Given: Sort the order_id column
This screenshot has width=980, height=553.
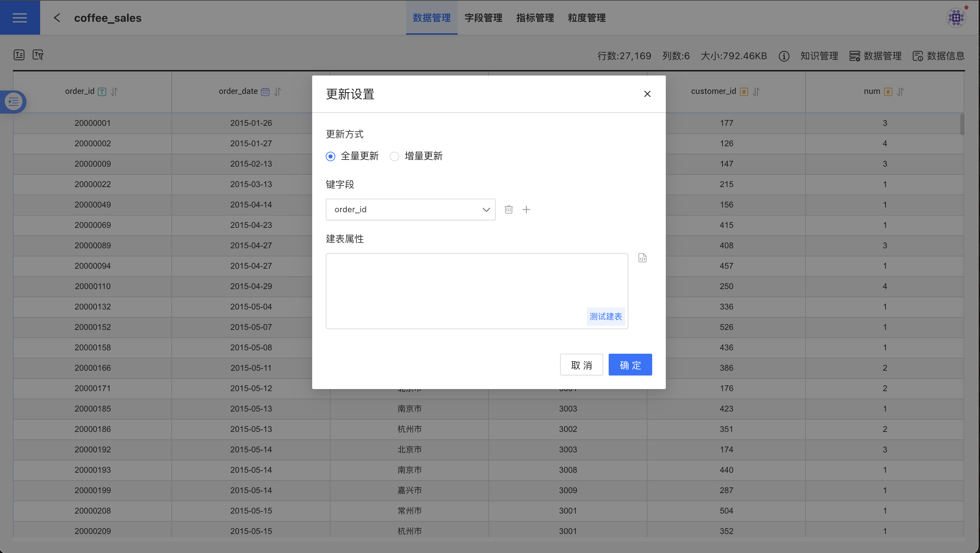Looking at the screenshot, I should (115, 92).
